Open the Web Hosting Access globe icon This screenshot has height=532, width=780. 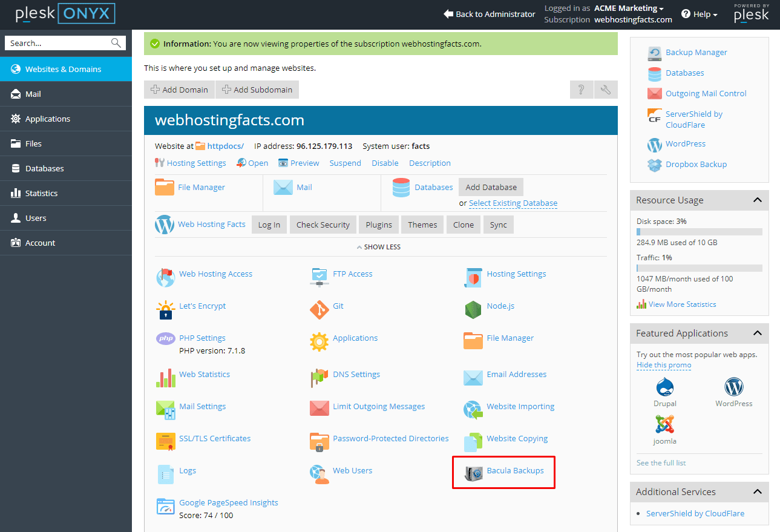165,278
